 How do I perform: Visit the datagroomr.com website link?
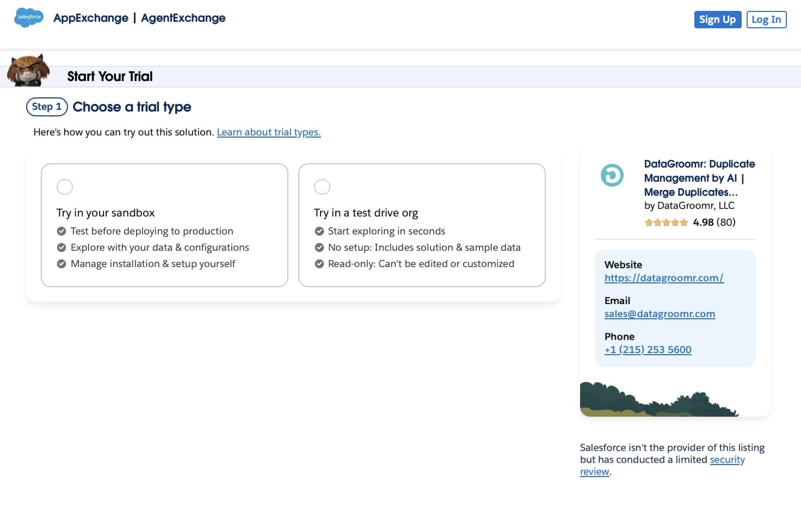(x=664, y=278)
